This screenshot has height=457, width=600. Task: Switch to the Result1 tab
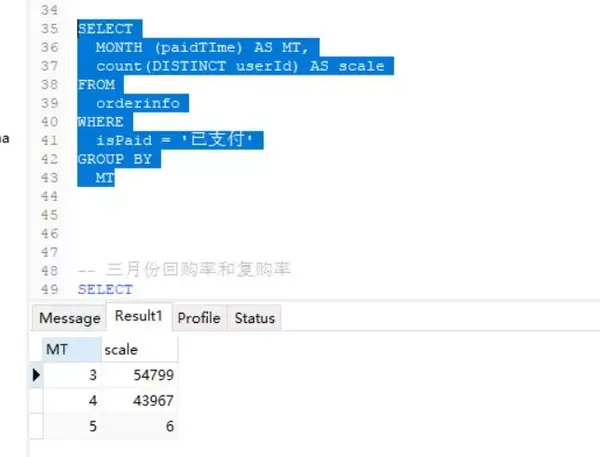point(139,316)
